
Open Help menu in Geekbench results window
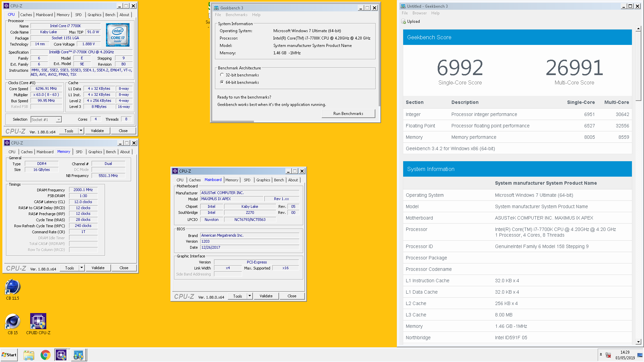pyautogui.click(x=435, y=13)
